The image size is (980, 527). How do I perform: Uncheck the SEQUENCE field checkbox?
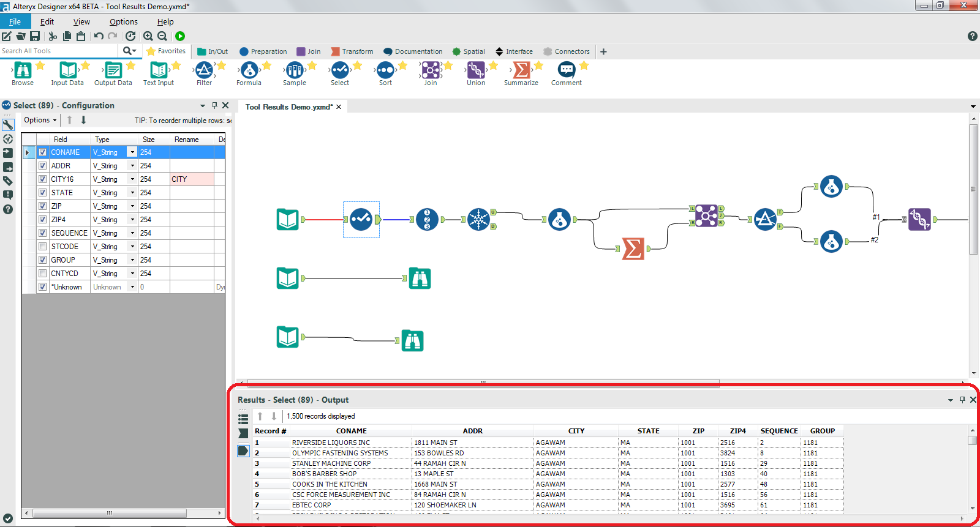pos(42,233)
